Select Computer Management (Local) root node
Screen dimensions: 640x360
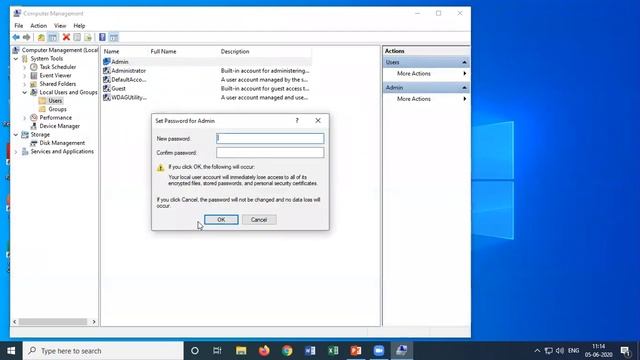60,50
